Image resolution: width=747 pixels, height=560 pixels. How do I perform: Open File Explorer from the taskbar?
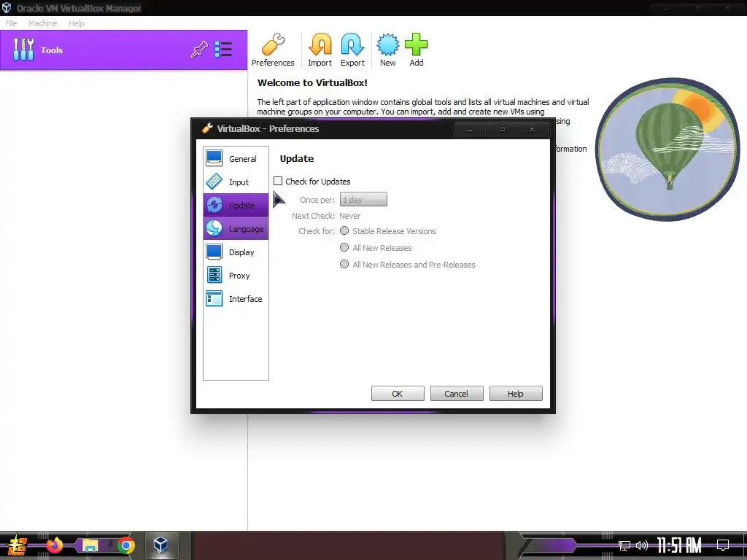coord(90,545)
